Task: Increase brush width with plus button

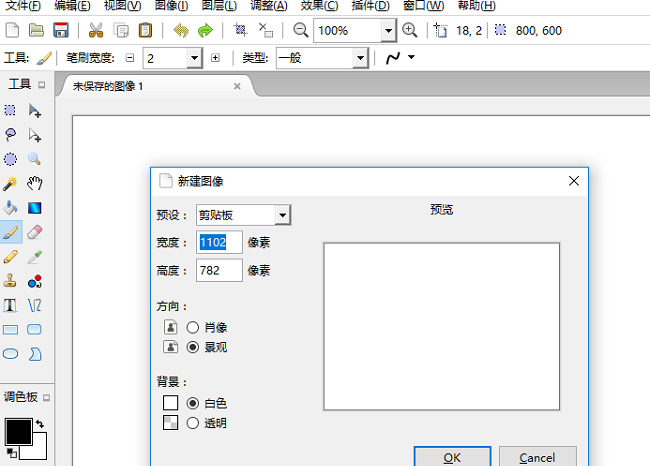Action: 215,58
